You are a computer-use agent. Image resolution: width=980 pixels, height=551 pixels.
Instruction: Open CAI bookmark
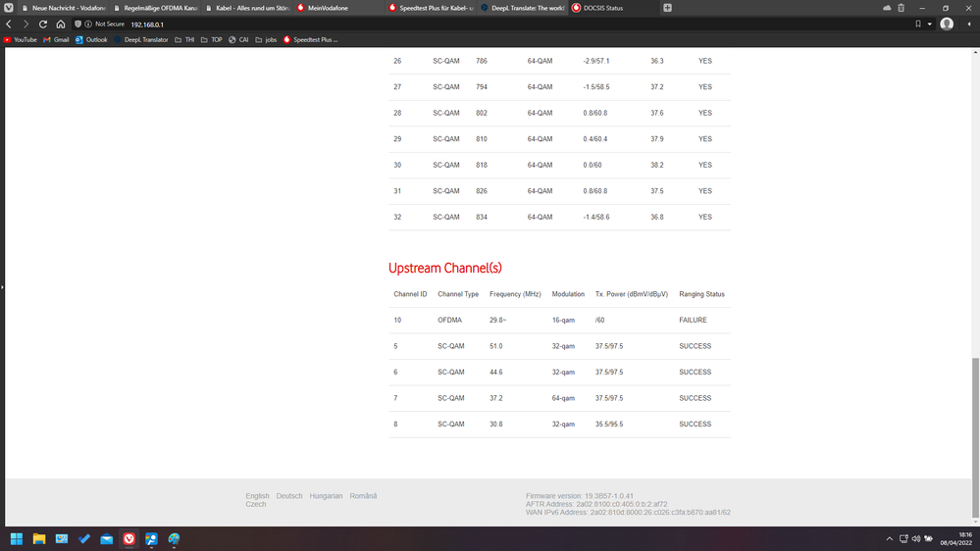[x=238, y=39]
